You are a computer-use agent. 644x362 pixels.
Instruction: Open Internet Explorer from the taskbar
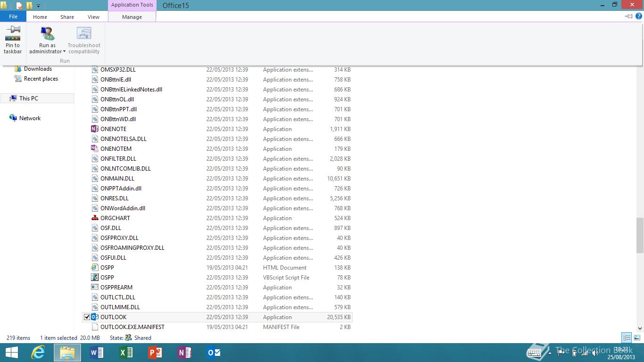[x=38, y=353]
